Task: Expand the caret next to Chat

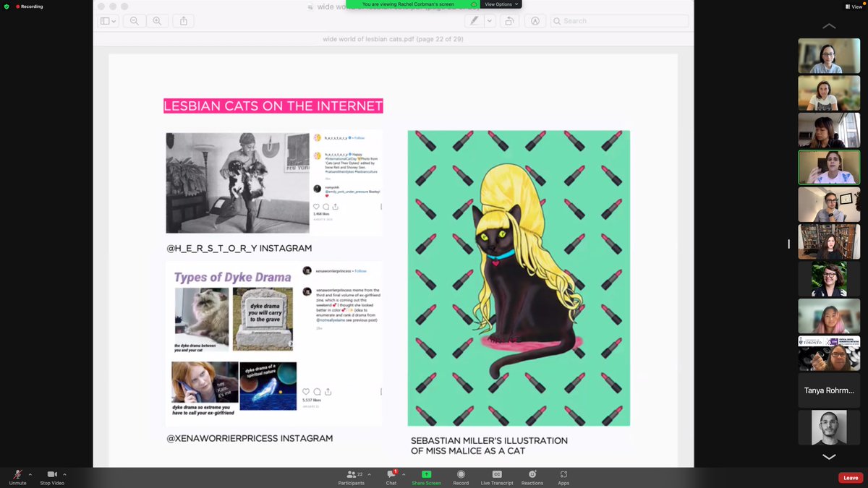Action: [405, 474]
